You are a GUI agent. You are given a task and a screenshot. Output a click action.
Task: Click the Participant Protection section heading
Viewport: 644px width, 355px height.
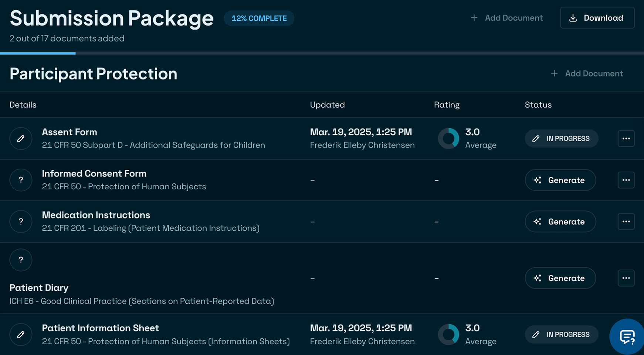pyautogui.click(x=94, y=74)
